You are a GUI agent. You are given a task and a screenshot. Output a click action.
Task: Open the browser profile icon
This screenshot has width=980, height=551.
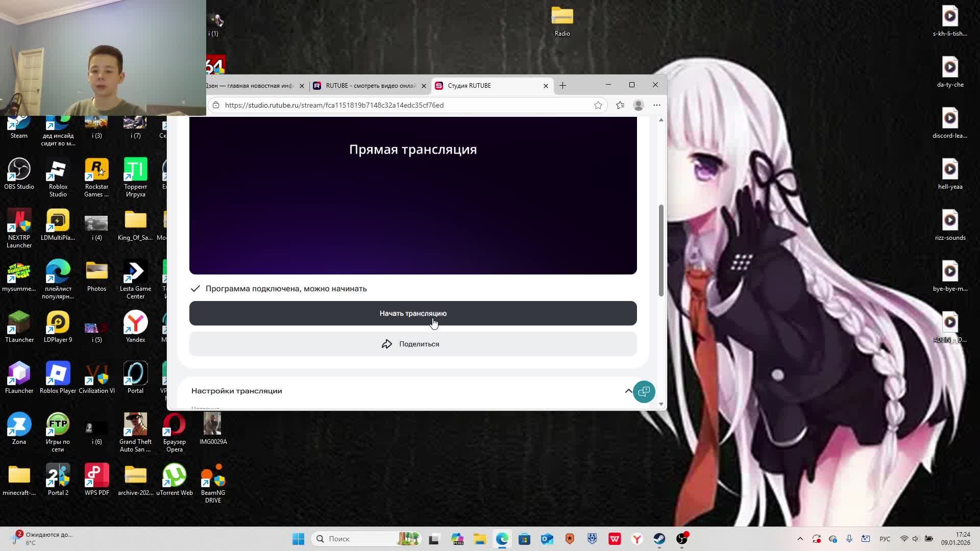pos(639,105)
